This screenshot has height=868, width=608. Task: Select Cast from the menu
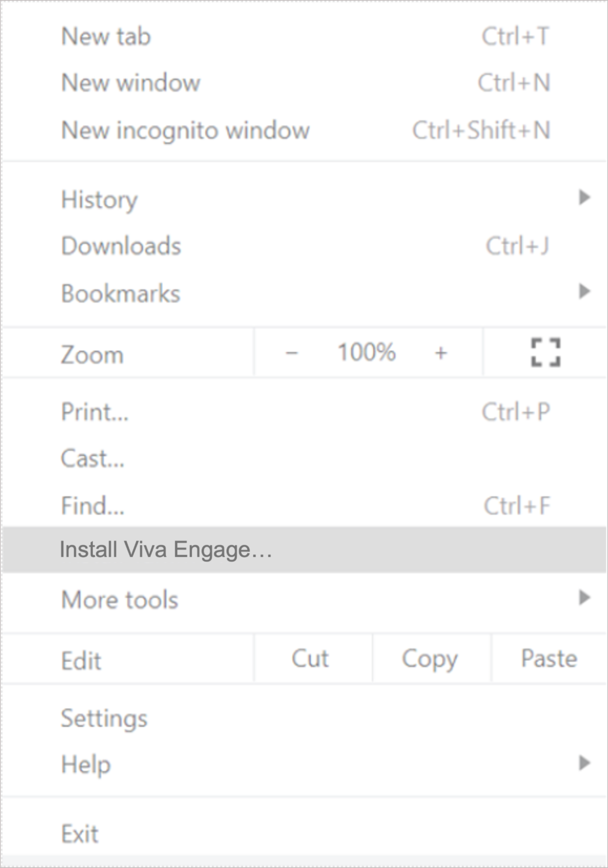point(92,459)
